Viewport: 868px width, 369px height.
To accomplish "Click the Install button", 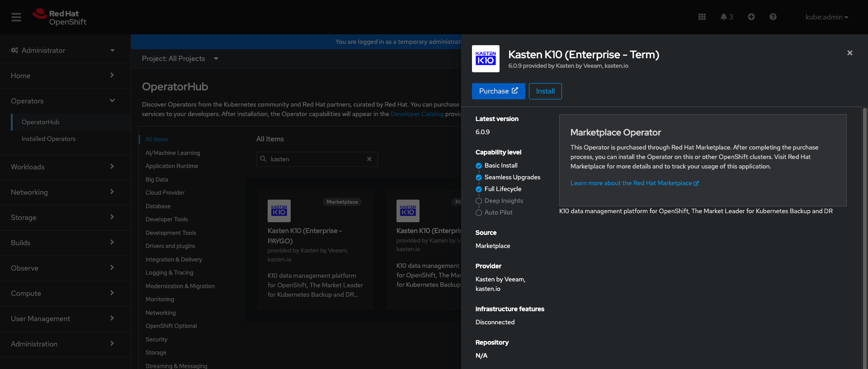I will pos(545,91).
